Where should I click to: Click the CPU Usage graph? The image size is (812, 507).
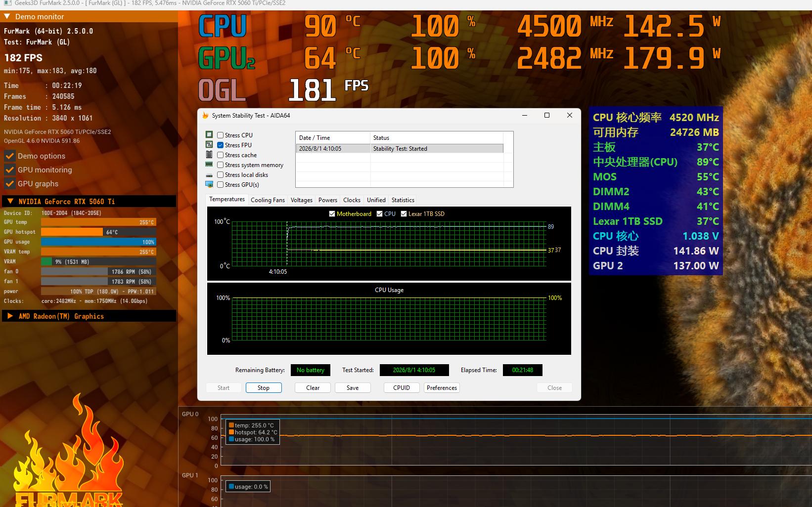tap(389, 319)
